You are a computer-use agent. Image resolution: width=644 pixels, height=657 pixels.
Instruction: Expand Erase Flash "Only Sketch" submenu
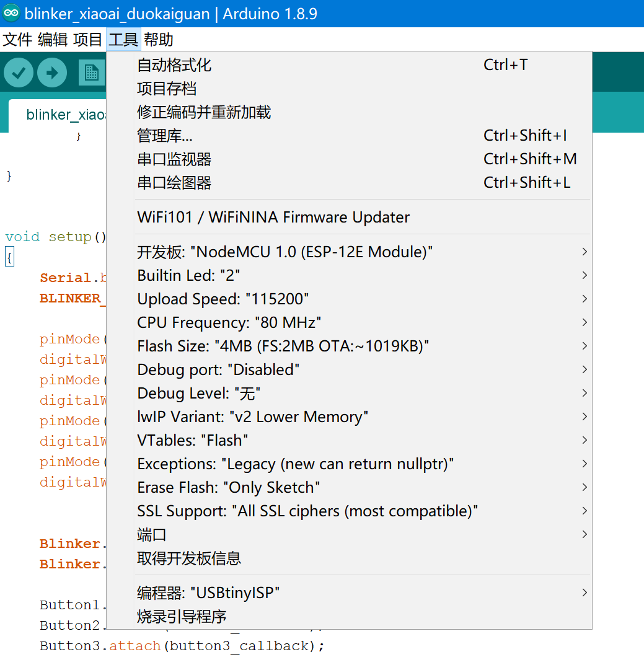[349, 487]
